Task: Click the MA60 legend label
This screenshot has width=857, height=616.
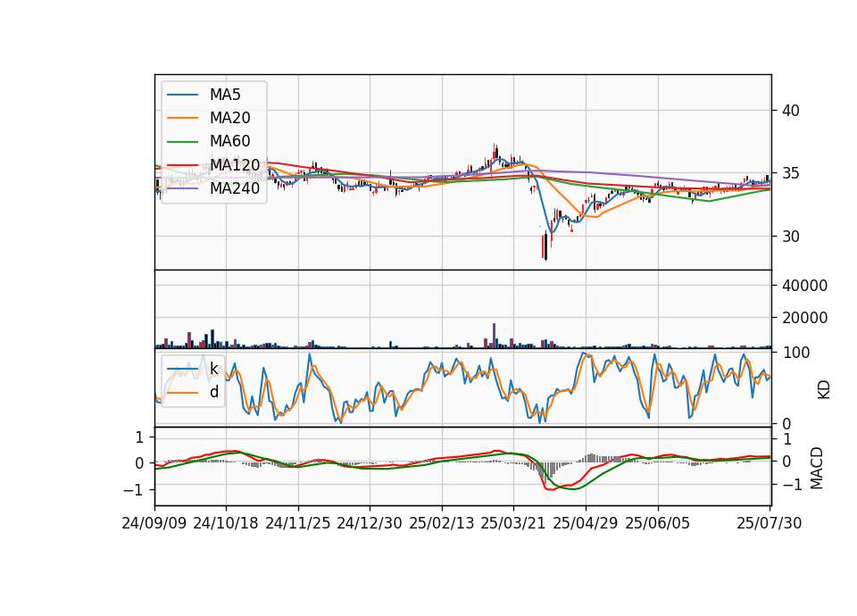Action: click(229, 142)
